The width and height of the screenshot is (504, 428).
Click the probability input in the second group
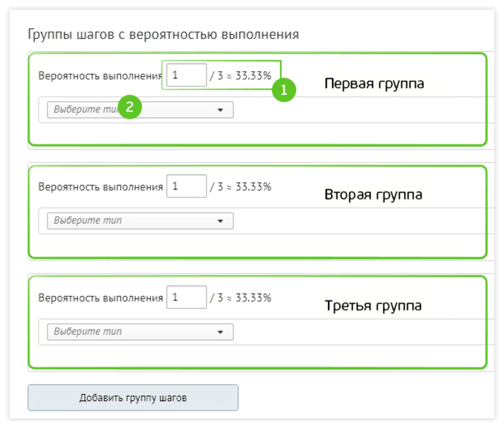pos(186,186)
